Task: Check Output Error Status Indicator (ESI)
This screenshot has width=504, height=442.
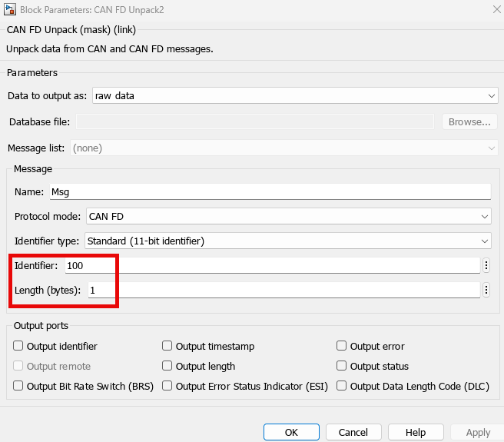Action: [167, 387]
